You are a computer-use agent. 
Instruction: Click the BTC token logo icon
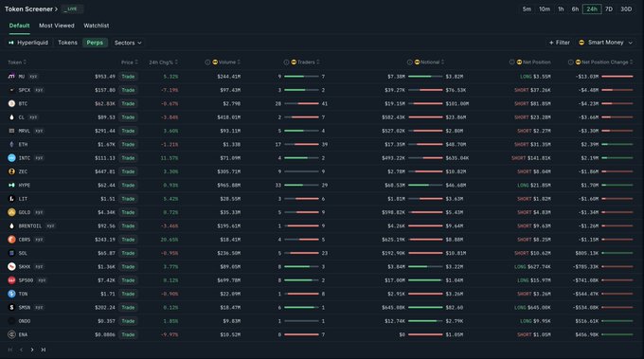(11, 103)
